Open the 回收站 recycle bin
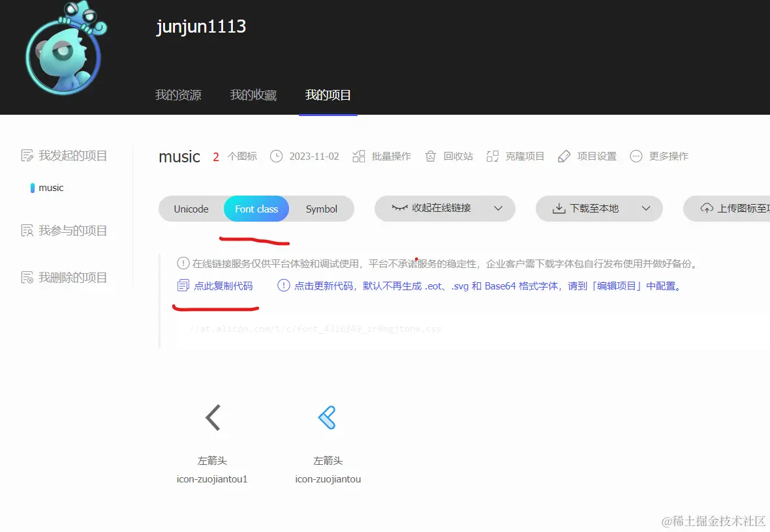The width and height of the screenshot is (770, 532). [x=458, y=156]
